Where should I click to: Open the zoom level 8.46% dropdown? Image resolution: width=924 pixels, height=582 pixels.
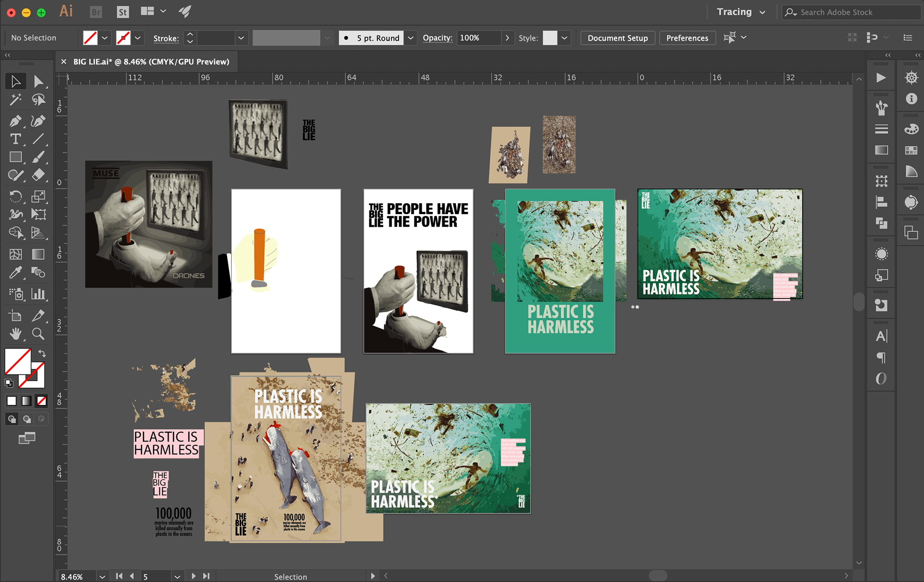coord(102,576)
